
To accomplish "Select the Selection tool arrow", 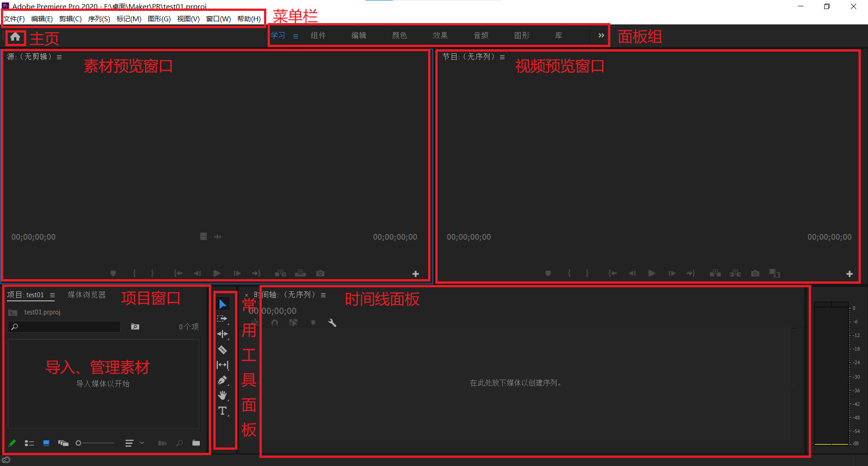I will point(222,304).
